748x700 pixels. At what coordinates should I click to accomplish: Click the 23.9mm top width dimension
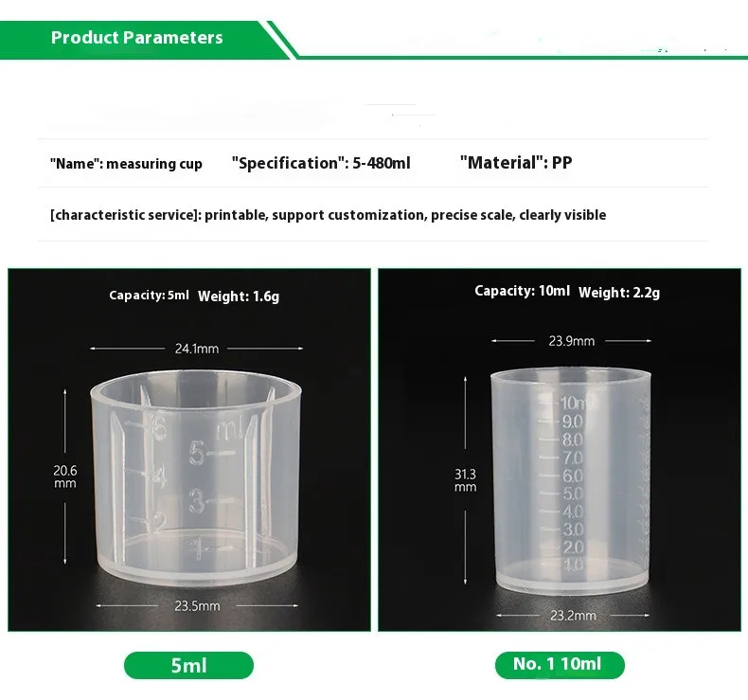(x=573, y=341)
